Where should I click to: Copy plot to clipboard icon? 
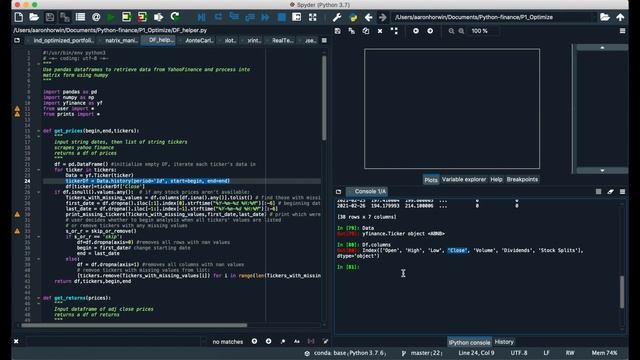pyautogui.click(x=366, y=31)
